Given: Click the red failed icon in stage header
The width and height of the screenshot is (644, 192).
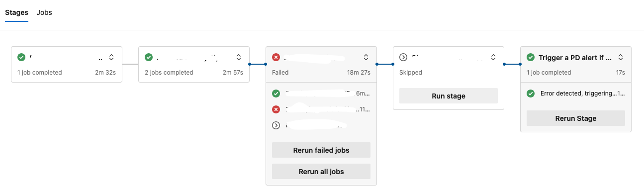Looking at the screenshot, I should click(x=276, y=57).
